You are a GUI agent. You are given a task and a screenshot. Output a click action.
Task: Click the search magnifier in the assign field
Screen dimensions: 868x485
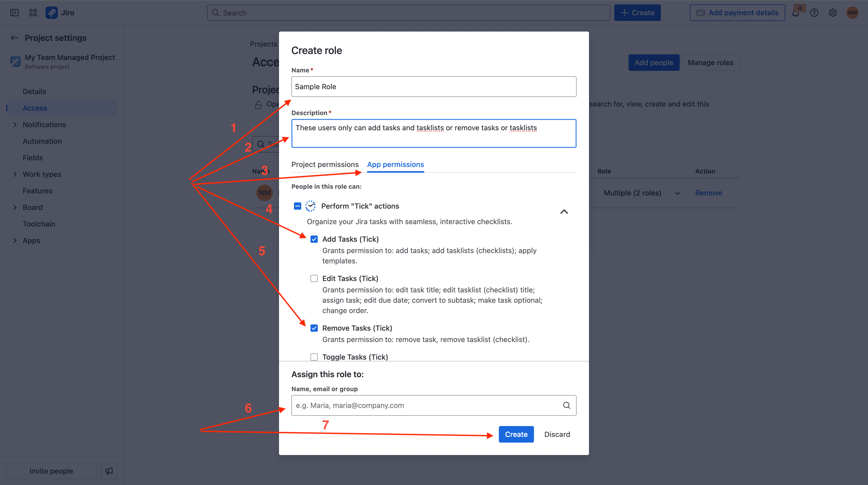[x=567, y=405]
